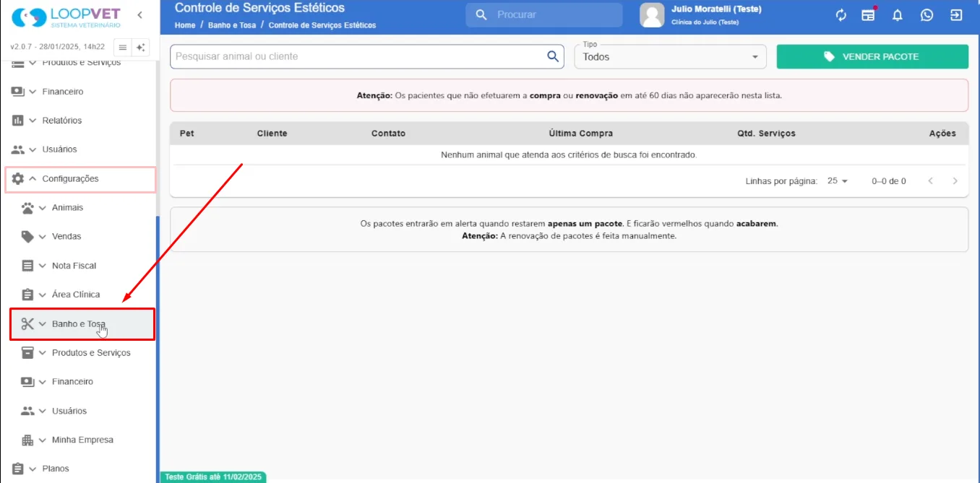Click the Julio Moratelli (Teste) user name

pos(716,9)
